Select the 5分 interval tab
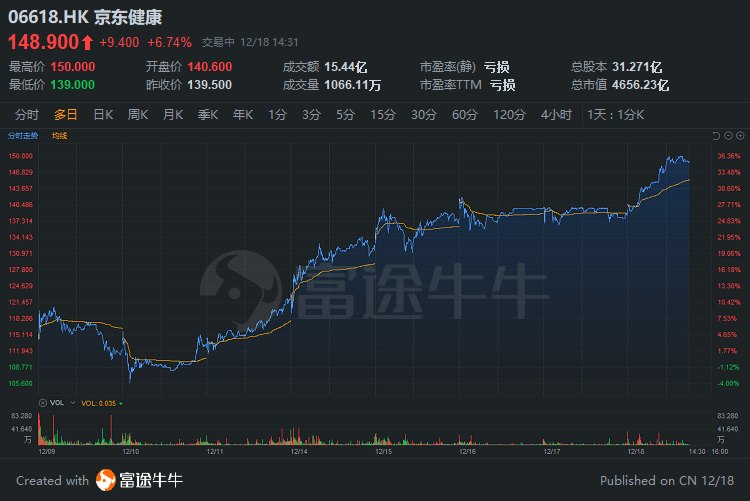This screenshot has width=750, height=501. [345, 115]
